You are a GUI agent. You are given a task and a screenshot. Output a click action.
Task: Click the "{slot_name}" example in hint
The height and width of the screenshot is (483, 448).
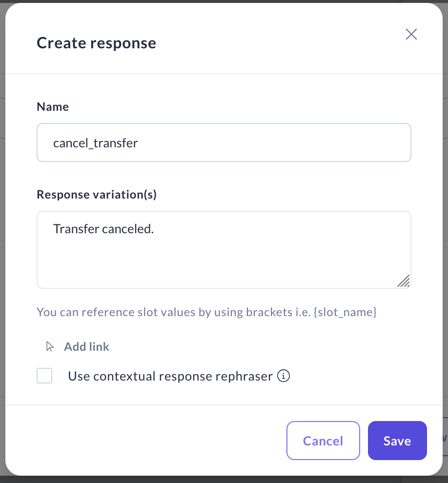345,312
